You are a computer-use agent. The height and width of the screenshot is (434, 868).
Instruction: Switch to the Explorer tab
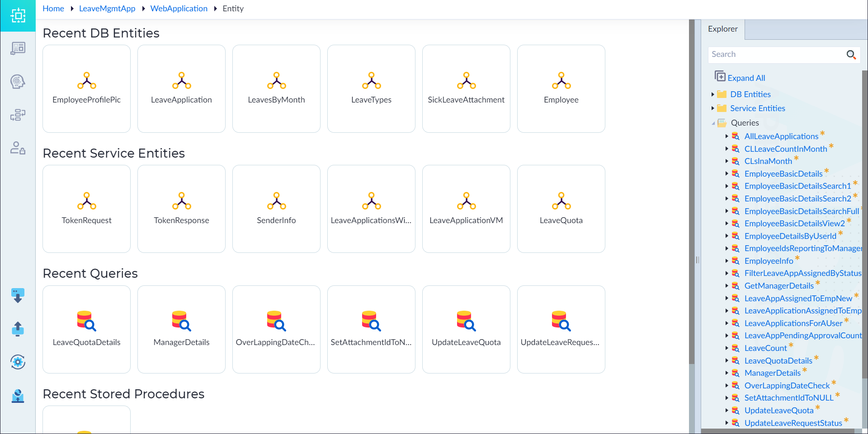coord(722,29)
